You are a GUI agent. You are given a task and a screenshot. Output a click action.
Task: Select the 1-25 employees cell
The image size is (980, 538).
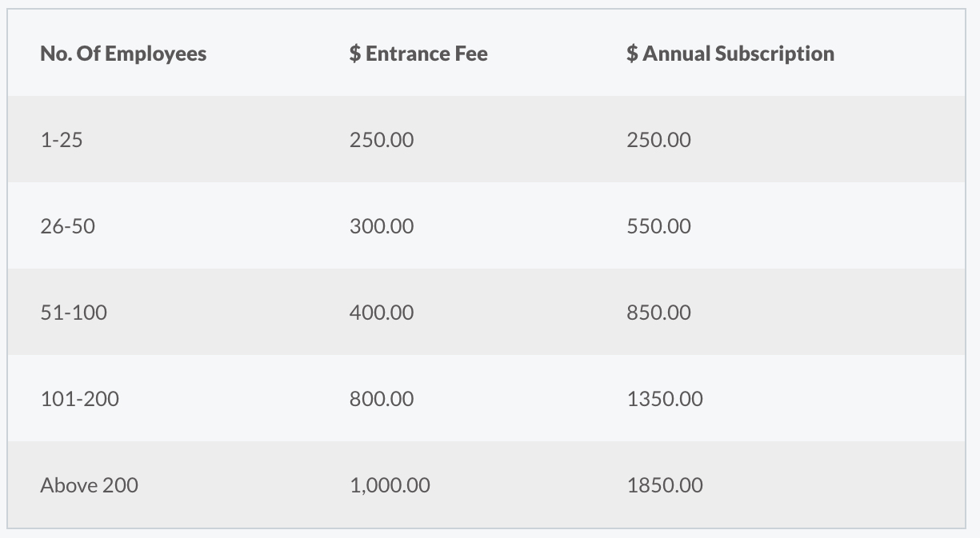[x=62, y=140]
